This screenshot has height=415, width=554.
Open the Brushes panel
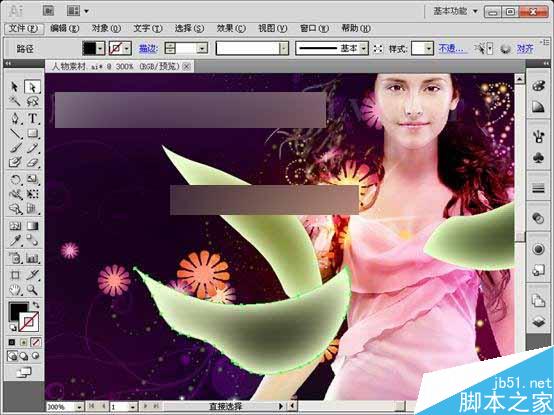(538, 136)
